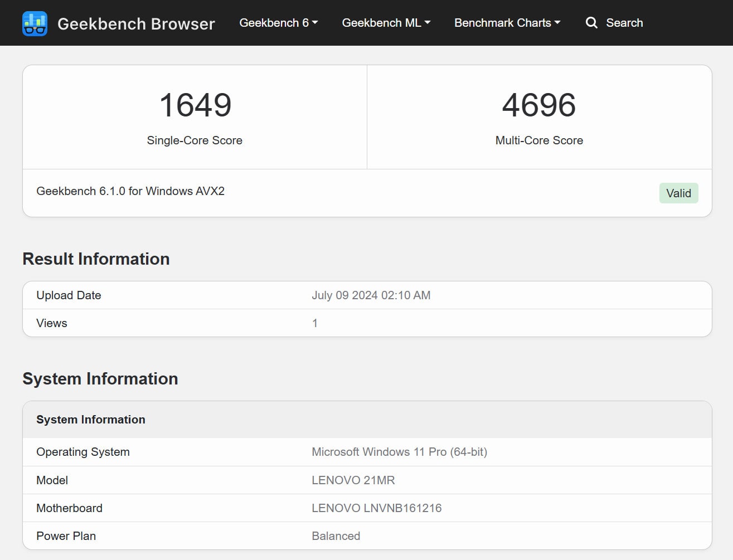
Task: Select the views count value 1
Action: pos(315,323)
